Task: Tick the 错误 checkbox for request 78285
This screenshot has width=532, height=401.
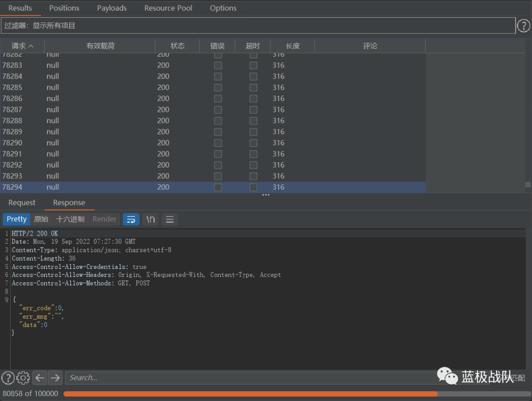Action: click(218, 88)
